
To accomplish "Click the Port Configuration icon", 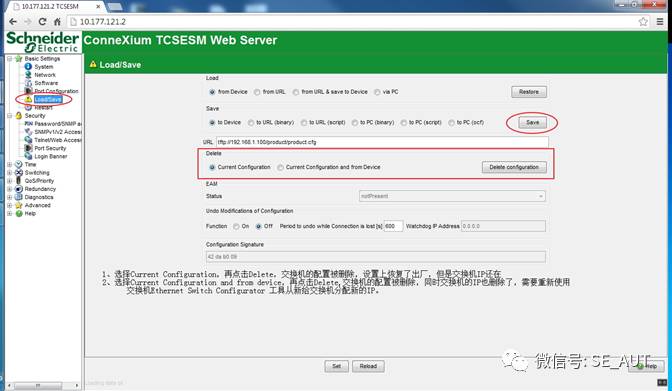I will click(x=28, y=91).
